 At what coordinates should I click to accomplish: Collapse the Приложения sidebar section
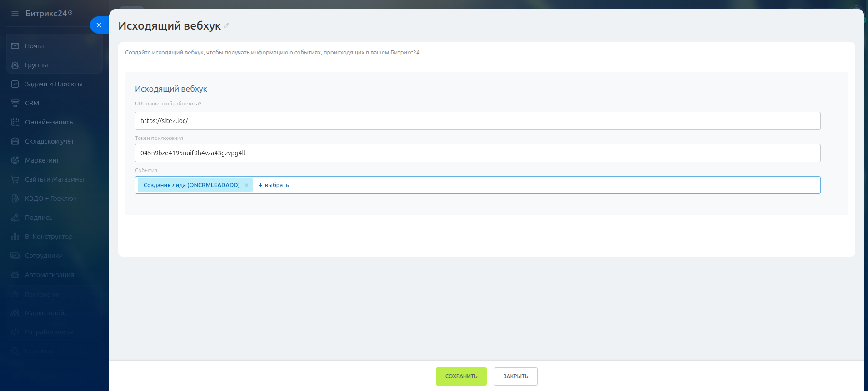pos(95,294)
